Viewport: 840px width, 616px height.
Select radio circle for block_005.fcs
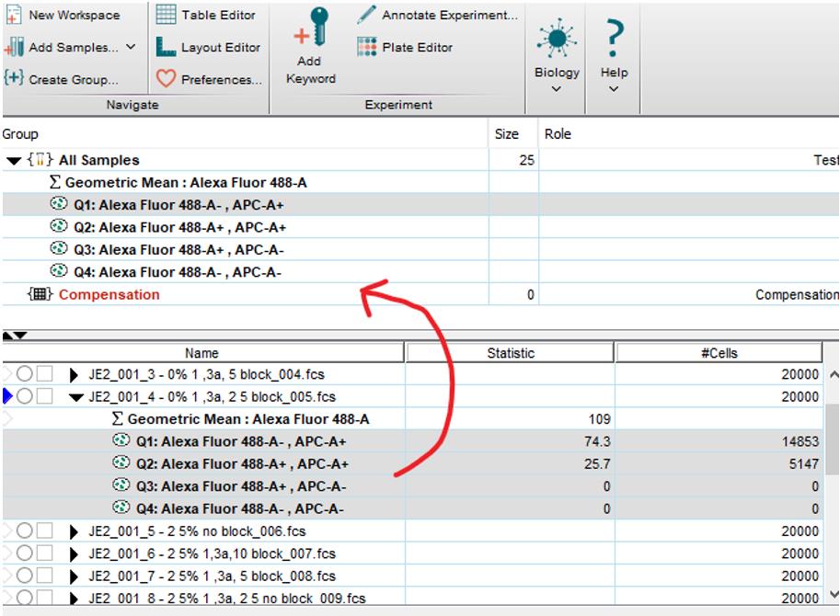pyautogui.click(x=25, y=396)
